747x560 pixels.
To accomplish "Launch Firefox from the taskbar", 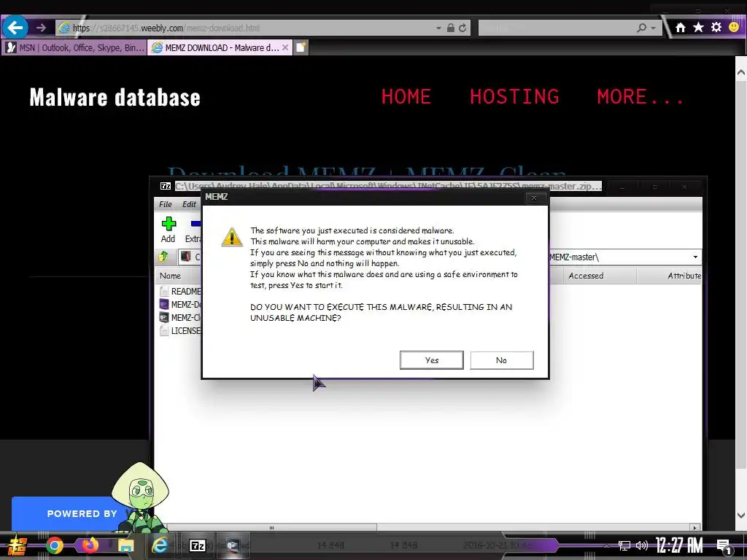I will pos(90,545).
